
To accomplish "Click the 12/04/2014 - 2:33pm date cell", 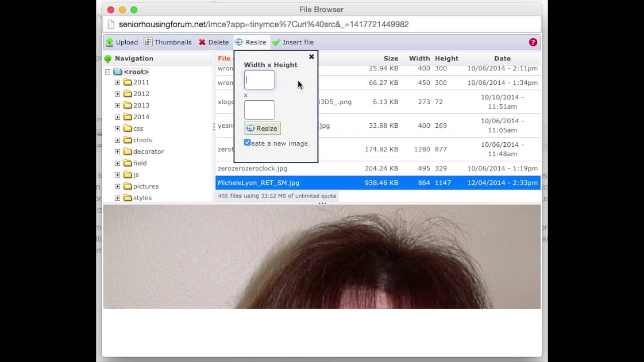I will click(x=502, y=183).
